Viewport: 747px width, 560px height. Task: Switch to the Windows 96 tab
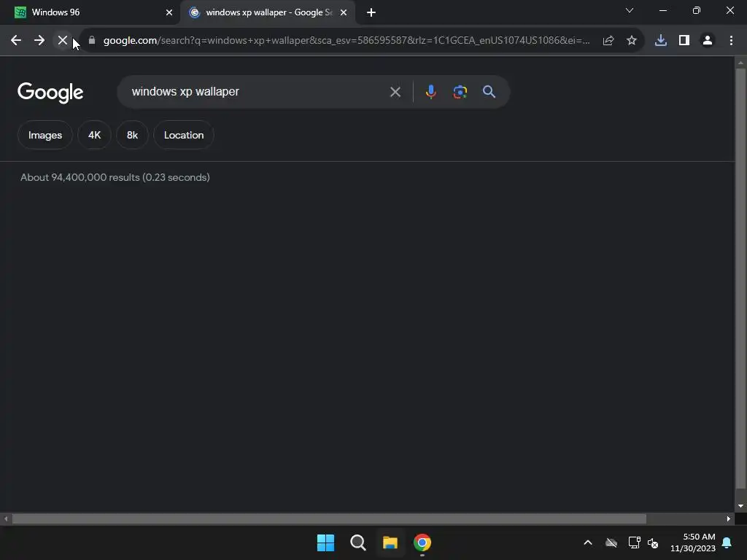pyautogui.click(x=90, y=12)
